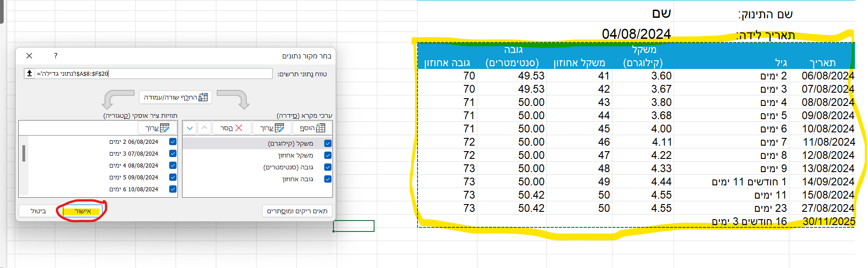The height and width of the screenshot is (268, 868).
Task: Click the גיל column header
Action: pyautogui.click(x=781, y=63)
